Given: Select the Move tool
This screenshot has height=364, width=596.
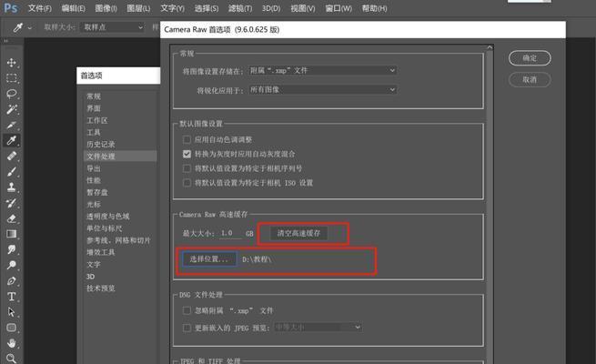Looking at the screenshot, I should (x=12, y=62).
